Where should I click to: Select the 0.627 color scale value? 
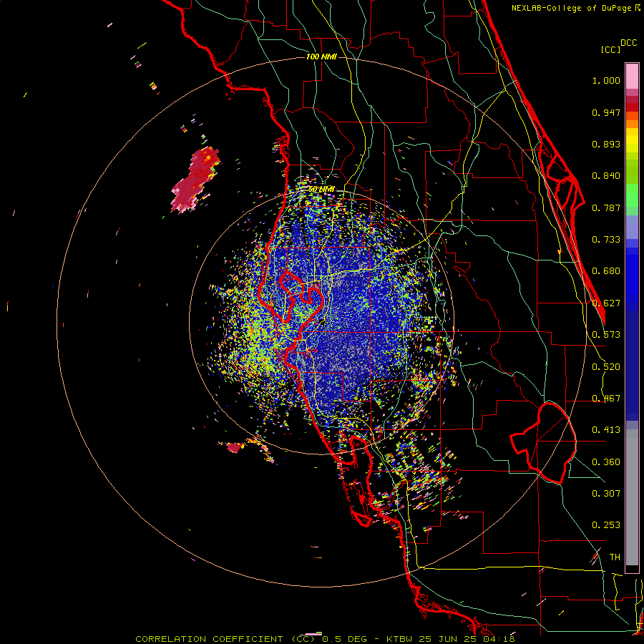click(x=606, y=303)
